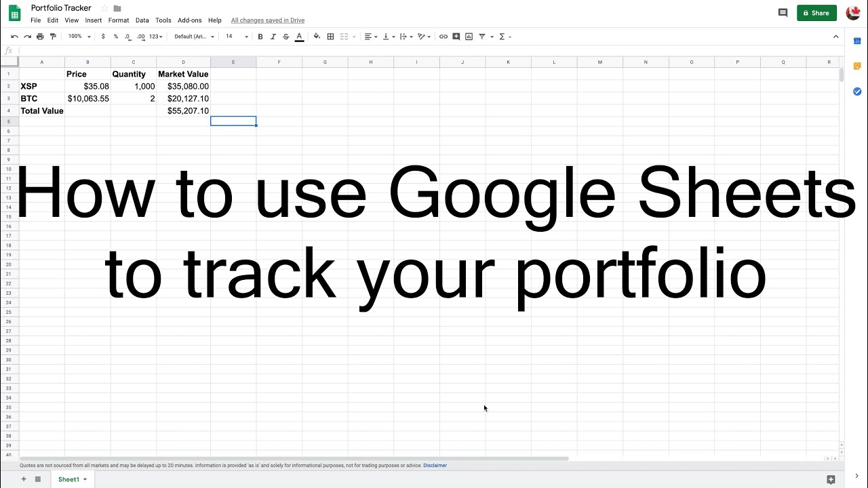Viewport: 868px width, 488px height.
Task: Click the Redo arrow in toolbar
Action: point(27,37)
